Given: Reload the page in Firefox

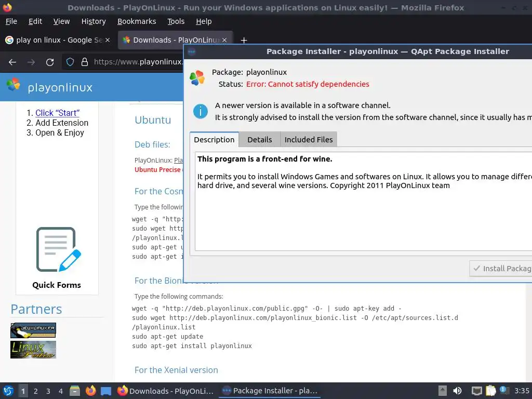Looking at the screenshot, I should 50,62.
